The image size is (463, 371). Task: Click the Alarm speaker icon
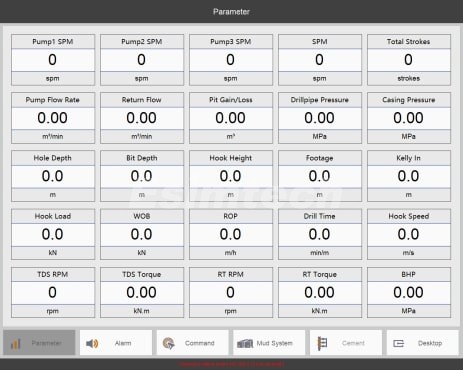click(92, 343)
